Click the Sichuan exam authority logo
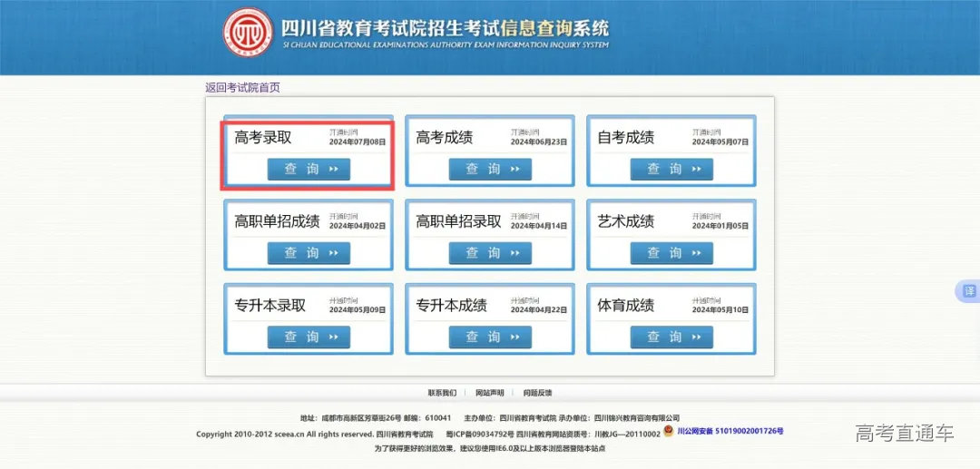This screenshot has width=980, height=469. [248, 33]
